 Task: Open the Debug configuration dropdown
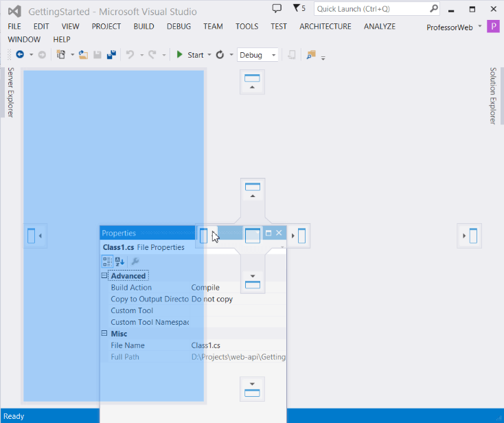(257, 55)
